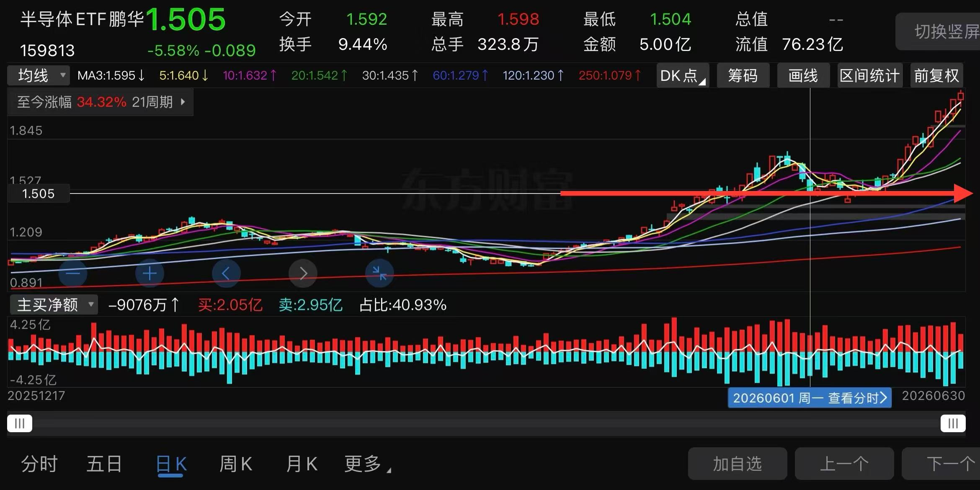The height and width of the screenshot is (490, 980).
Task: Open 区间统计 range statistics
Action: click(x=869, y=75)
